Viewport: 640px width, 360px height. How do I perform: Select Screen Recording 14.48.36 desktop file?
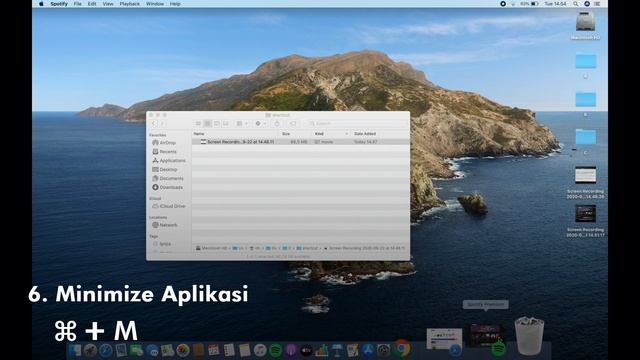pos(585,182)
